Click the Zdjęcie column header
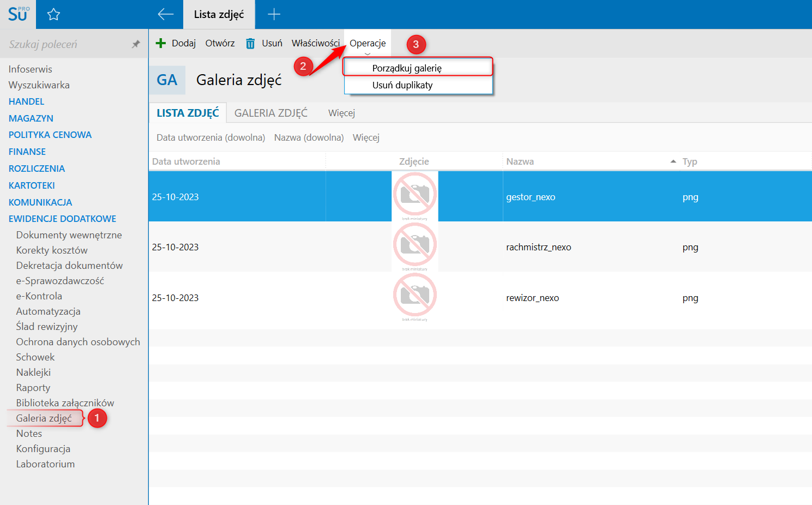This screenshot has height=505, width=812. (414, 161)
